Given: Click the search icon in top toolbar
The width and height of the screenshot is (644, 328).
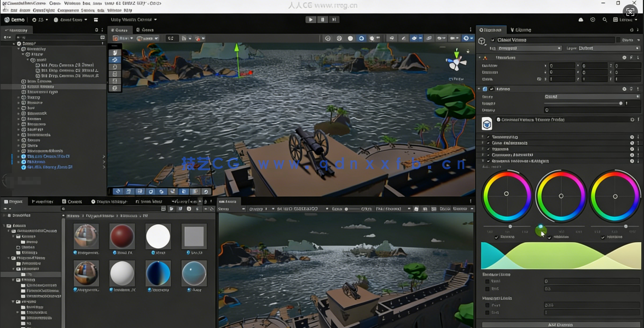Looking at the screenshot, I should coord(605,20).
